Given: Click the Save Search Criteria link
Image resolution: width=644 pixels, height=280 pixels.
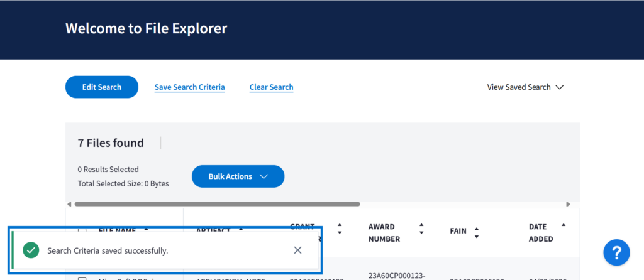Looking at the screenshot, I should (x=189, y=87).
